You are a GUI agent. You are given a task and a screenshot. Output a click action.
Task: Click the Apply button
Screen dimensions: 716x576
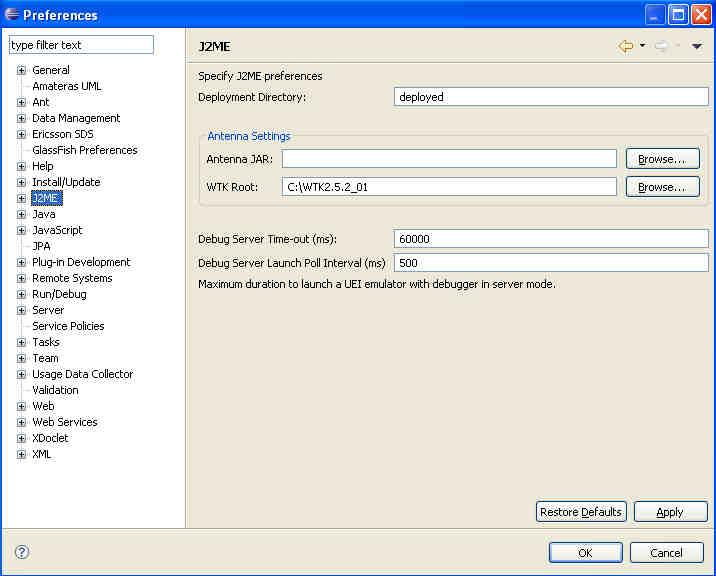point(670,512)
